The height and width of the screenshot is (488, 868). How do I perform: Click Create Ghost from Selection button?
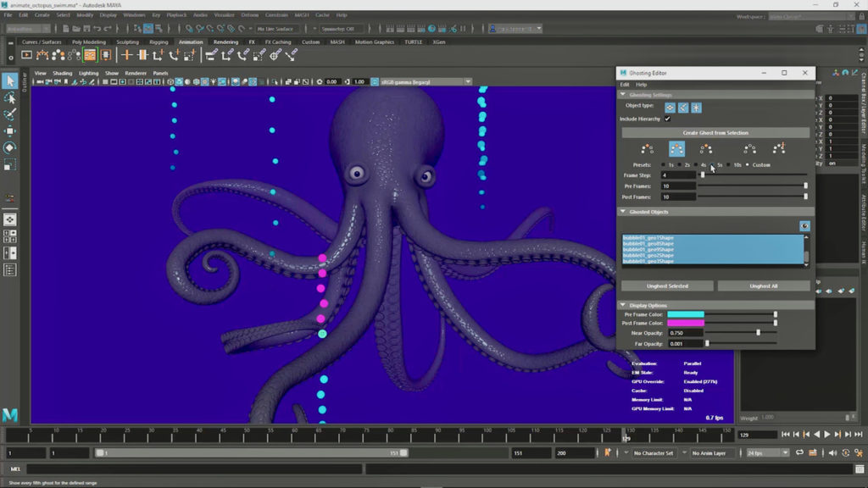click(x=715, y=133)
